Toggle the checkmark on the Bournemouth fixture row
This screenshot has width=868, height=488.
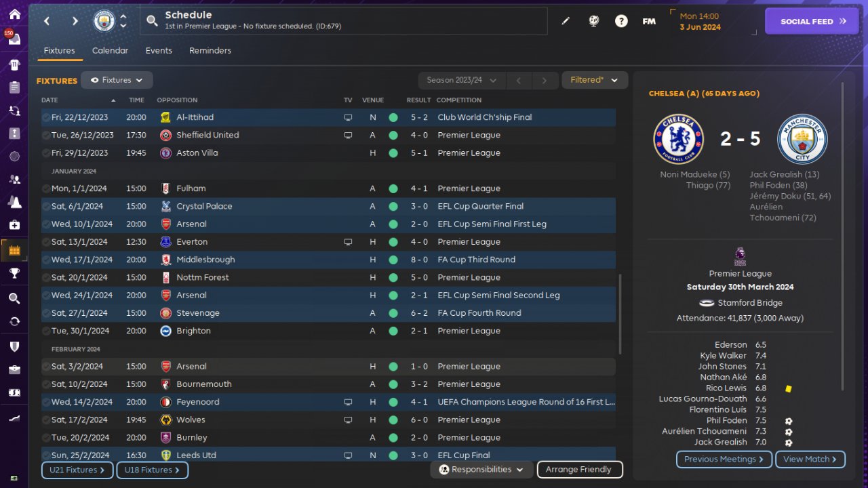click(x=45, y=384)
